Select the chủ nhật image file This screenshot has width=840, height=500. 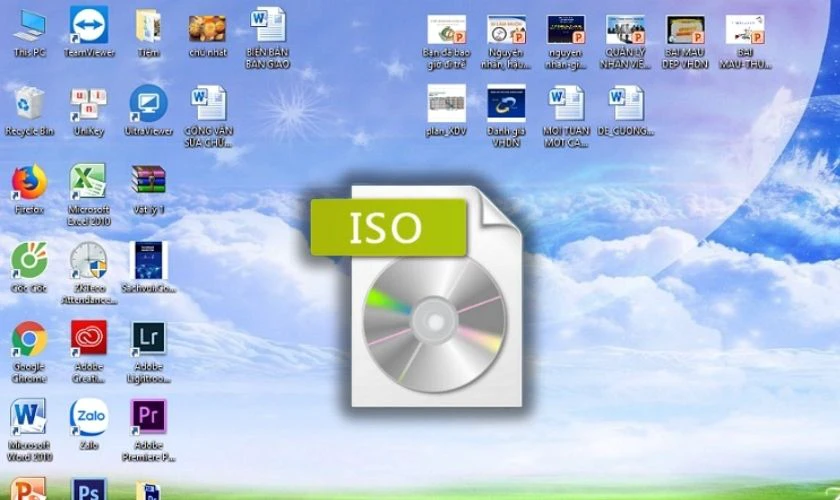pyautogui.click(x=207, y=28)
